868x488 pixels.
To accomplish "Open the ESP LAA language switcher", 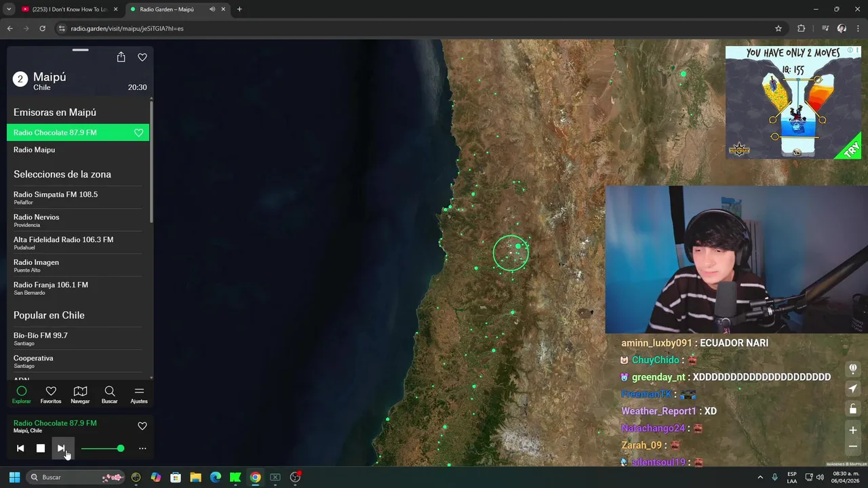I will point(792,477).
